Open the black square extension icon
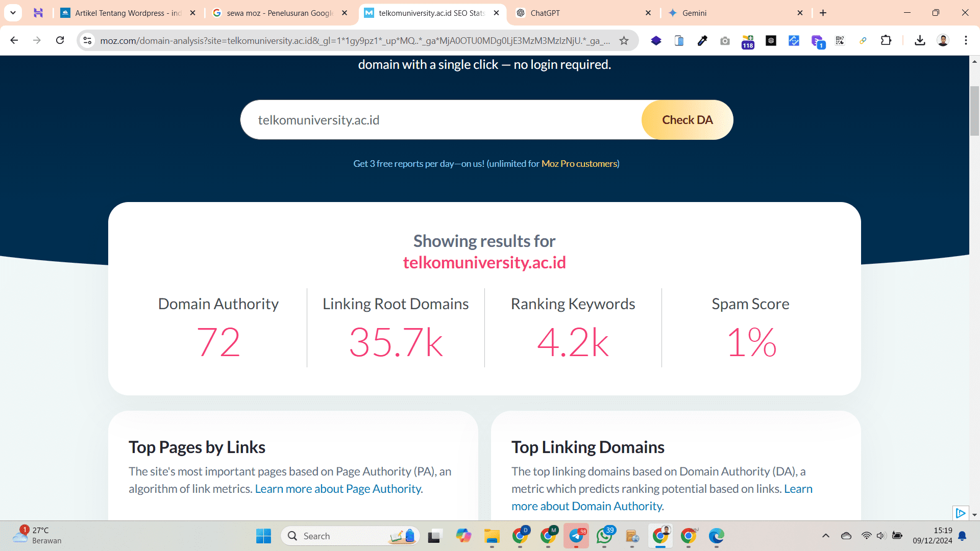980x551 pixels. tap(771, 40)
